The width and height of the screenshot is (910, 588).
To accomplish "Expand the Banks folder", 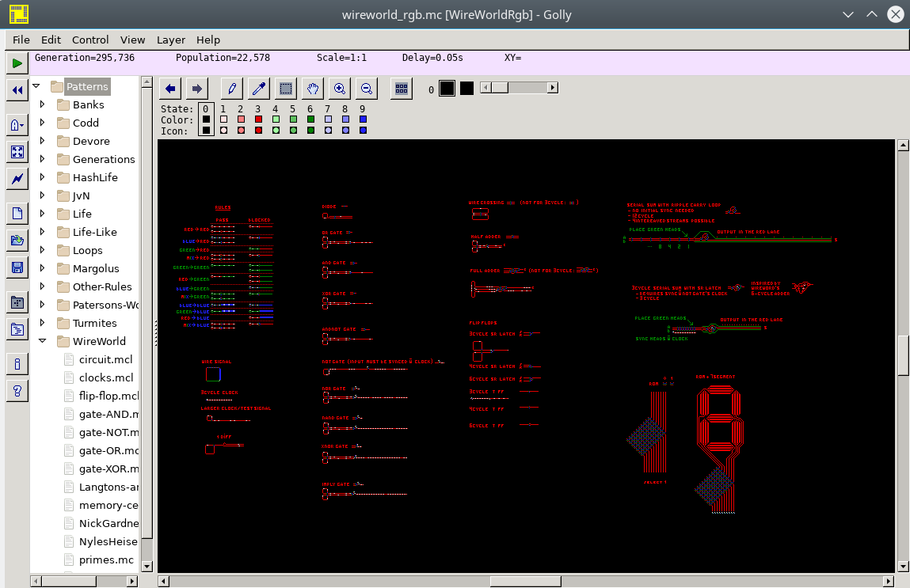I will (42, 104).
